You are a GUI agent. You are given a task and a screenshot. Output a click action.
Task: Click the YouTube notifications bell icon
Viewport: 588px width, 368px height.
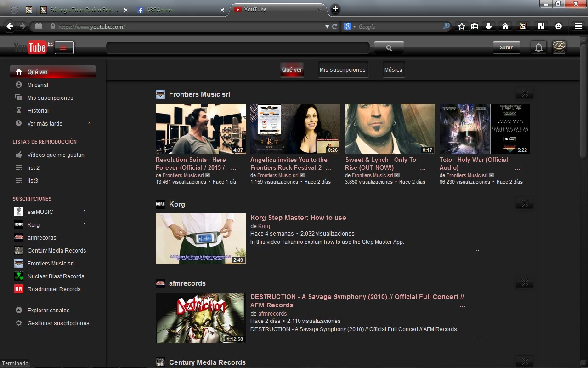[x=538, y=47]
